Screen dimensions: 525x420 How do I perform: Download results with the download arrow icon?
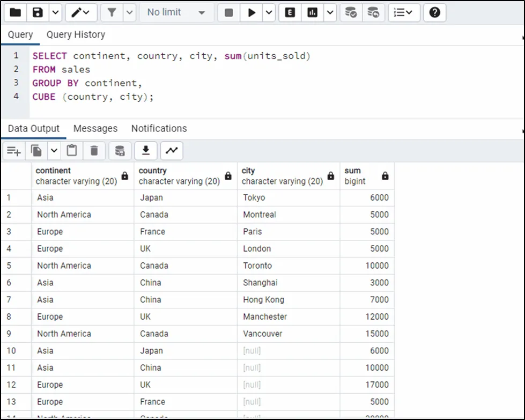145,151
